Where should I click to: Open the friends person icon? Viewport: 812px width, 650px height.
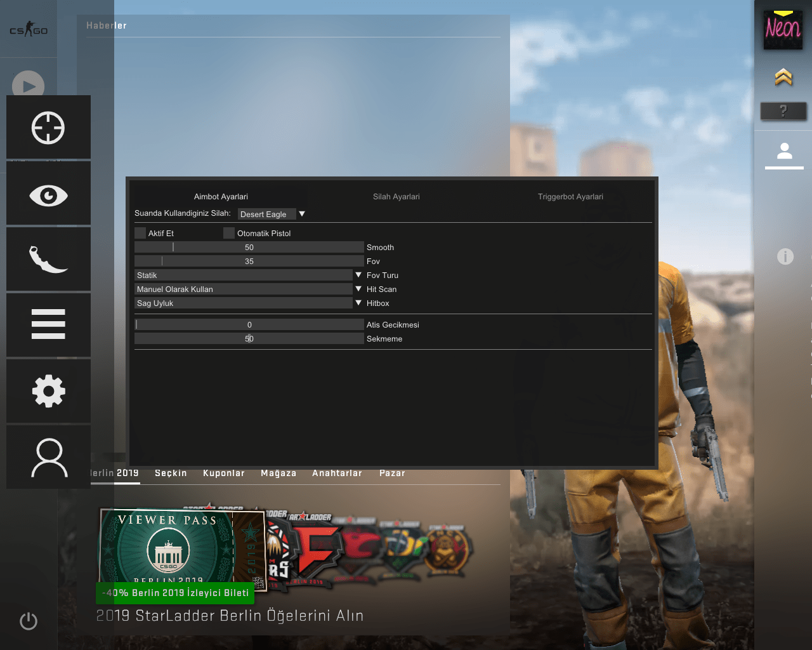pyautogui.click(x=785, y=151)
